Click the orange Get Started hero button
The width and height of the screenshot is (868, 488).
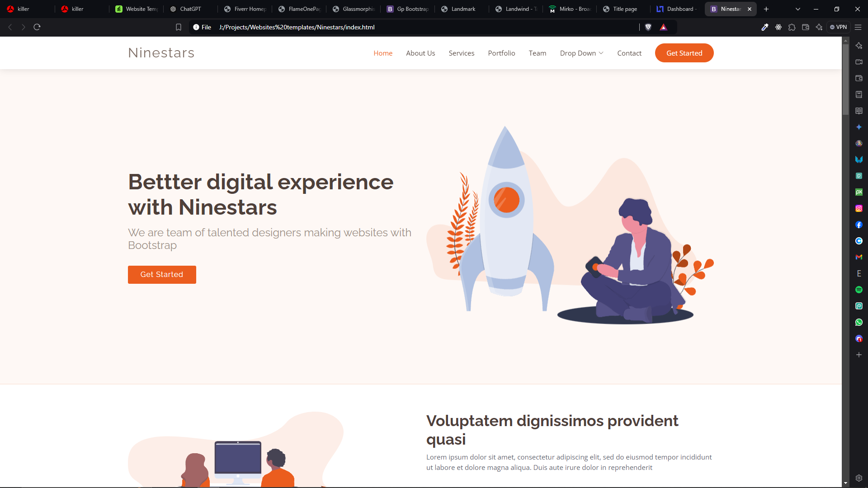(162, 275)
